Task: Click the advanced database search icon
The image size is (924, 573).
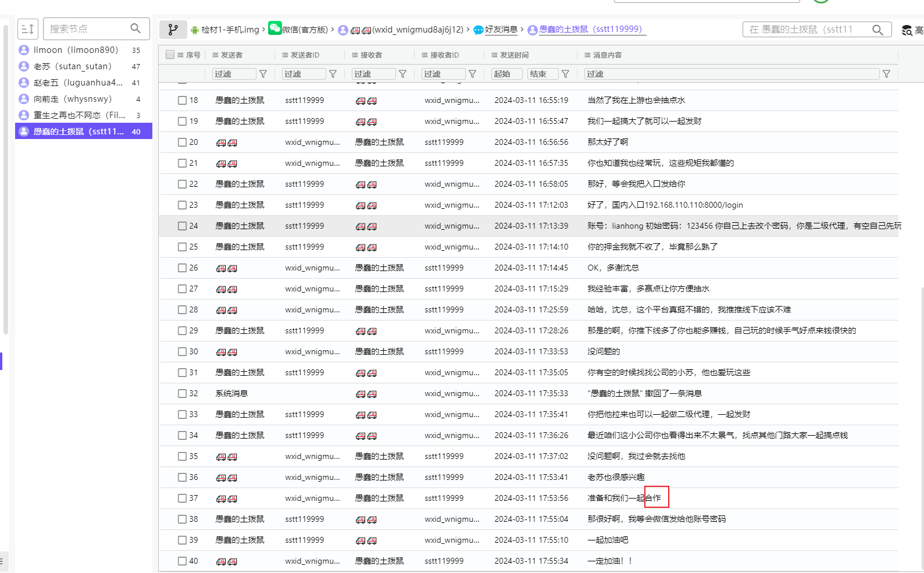Action: tap(907, 30)
